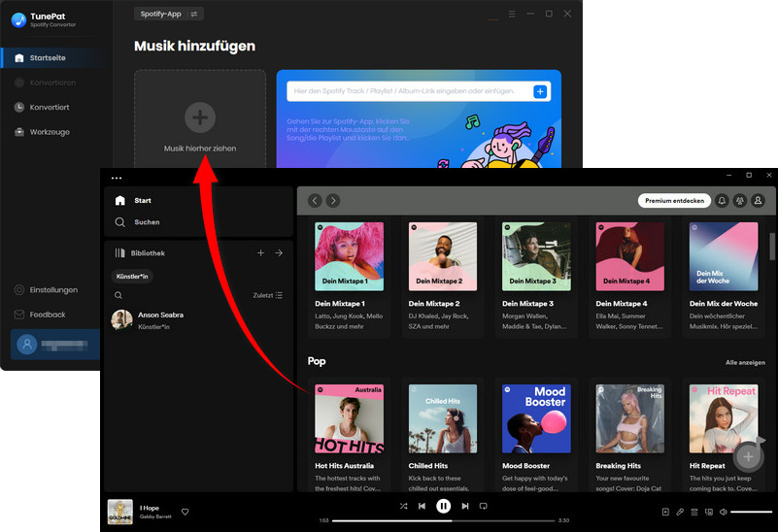Click Premium entdecken button
Screen dimensions: 778x532
coord(674,200)
